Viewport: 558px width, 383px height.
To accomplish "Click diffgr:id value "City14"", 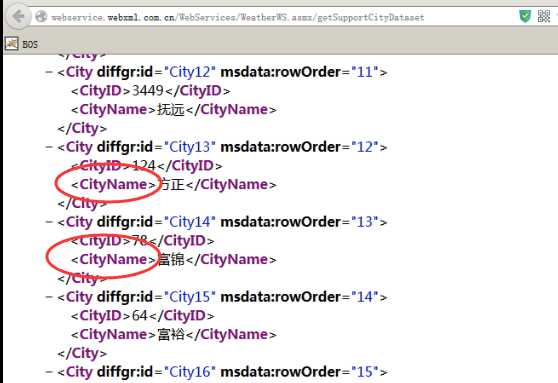I will 190,222.
